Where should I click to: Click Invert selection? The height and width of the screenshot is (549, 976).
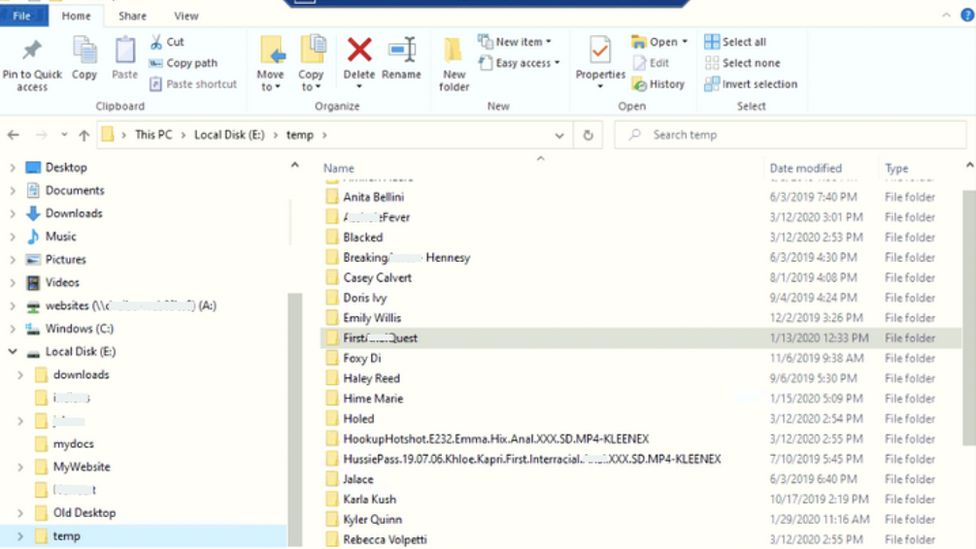pyautogui.click(x=751, y=84)
